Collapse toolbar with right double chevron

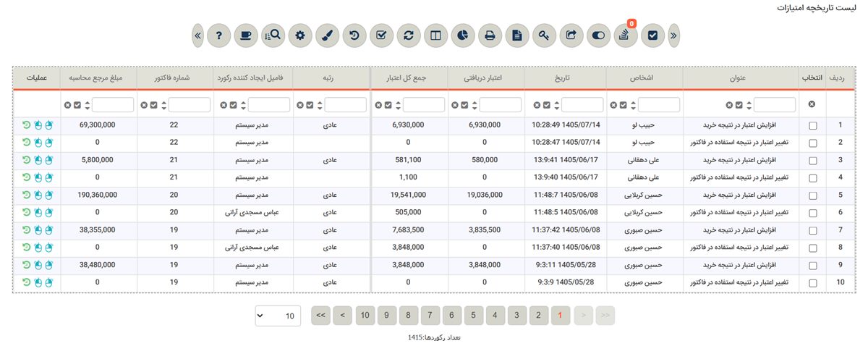673,35
